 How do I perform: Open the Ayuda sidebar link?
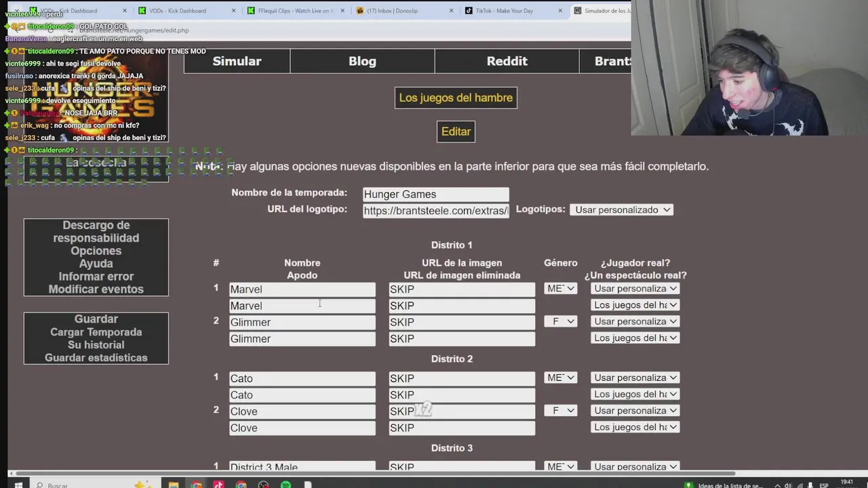tap(96, 264)
